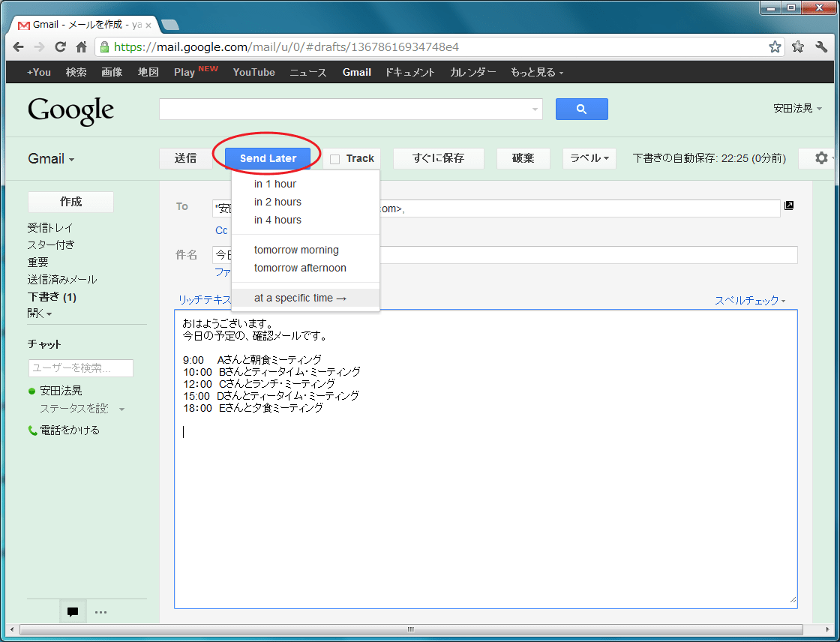Image resolution: width=840 pixels, height=642 pixels.
Task: Pick "at a specific time" entry
Action: click(x=300, y=298)
